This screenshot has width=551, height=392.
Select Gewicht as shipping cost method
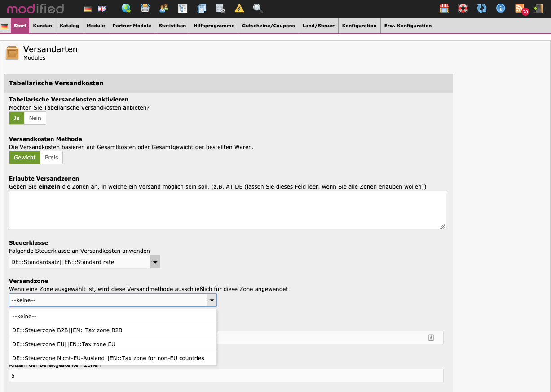[25, 158]
